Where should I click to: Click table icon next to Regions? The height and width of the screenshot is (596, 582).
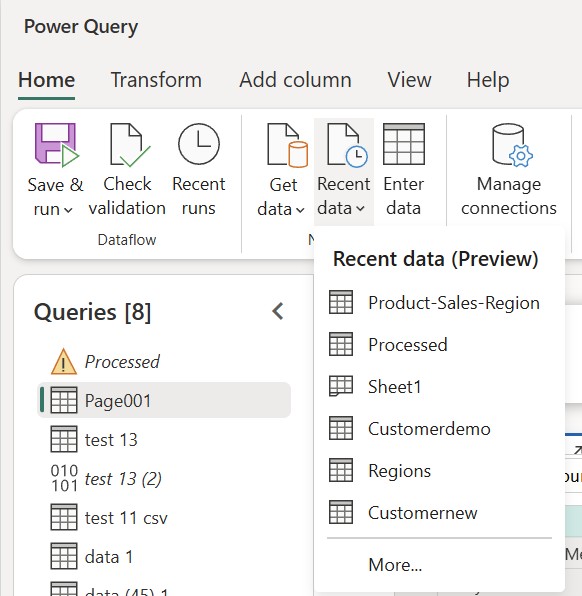(341, 470)
